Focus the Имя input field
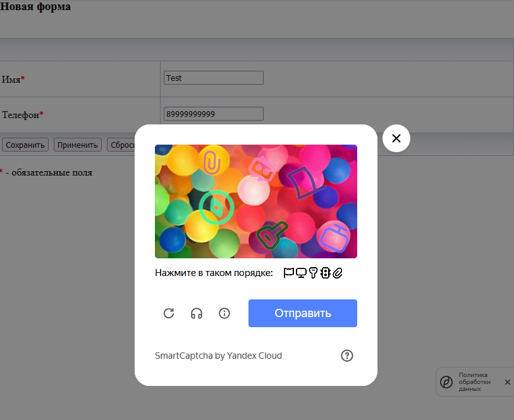Image resolution: width=514 pixels, height=420 pixels. (213, 78)
